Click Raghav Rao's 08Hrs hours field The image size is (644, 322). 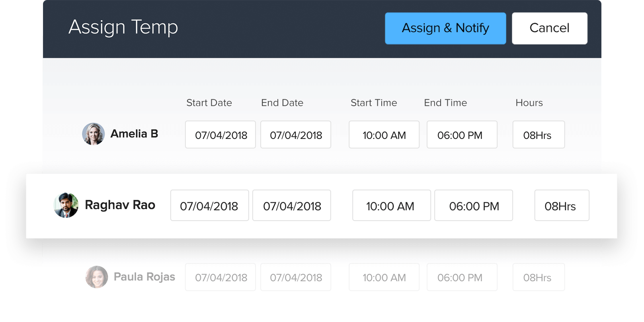point(561,206)
